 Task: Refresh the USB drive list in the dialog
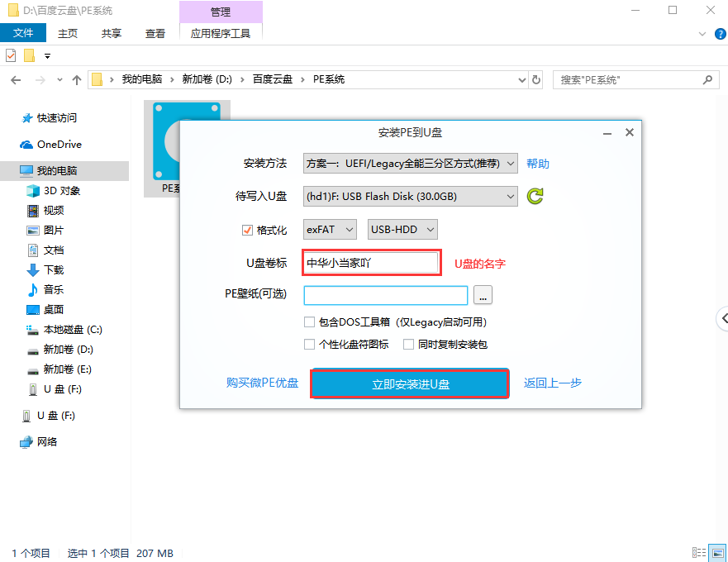coord(535,196)
